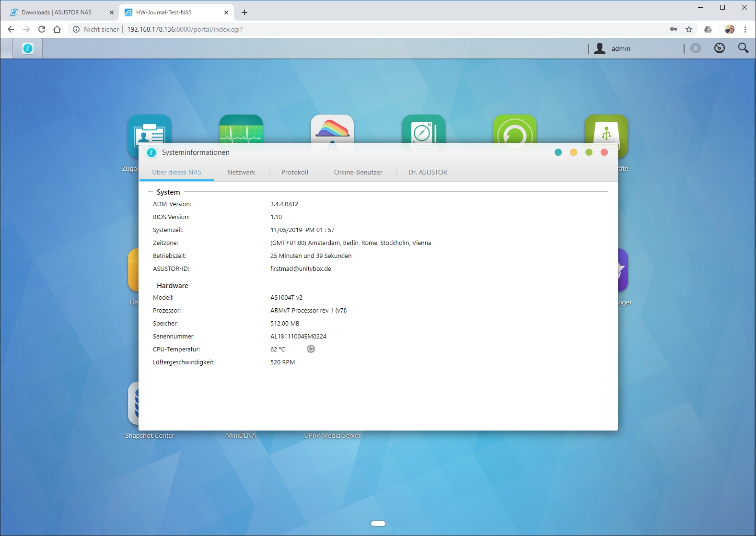
Task: Open the Chrome profile avatar
Action: click(x=730, y=29)
